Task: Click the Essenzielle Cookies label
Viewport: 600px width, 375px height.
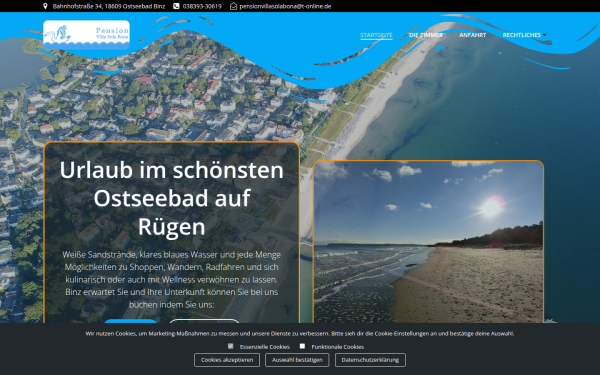Action: pos(264,347)
